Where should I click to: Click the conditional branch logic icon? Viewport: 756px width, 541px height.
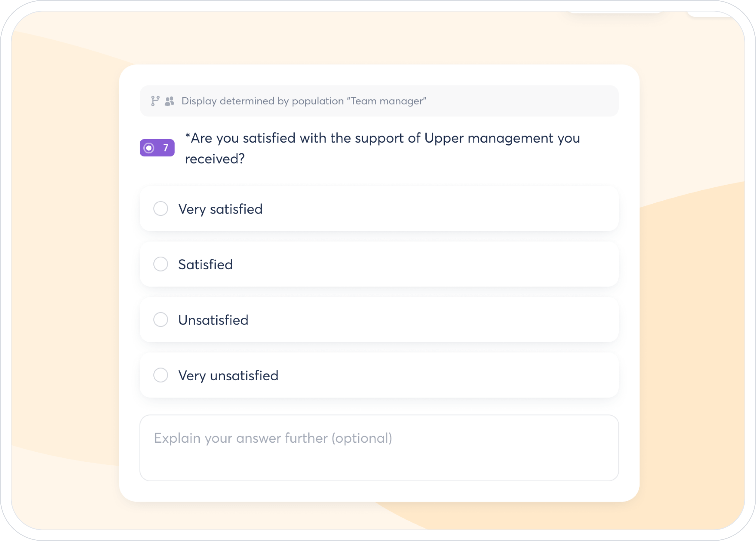click(x=155, y=101)
